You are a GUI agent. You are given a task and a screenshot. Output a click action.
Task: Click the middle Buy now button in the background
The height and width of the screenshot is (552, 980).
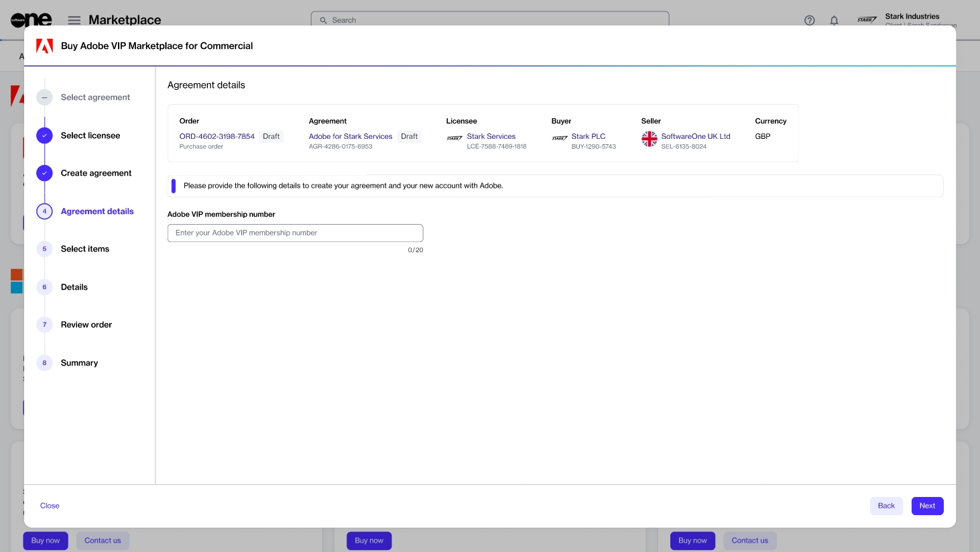pos(369,541)
